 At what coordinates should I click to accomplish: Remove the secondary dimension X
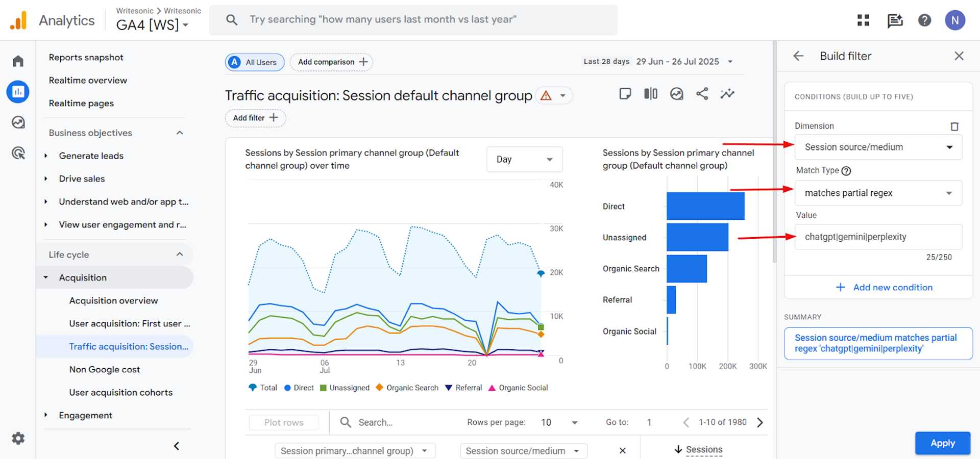click(x=622, y=451)
